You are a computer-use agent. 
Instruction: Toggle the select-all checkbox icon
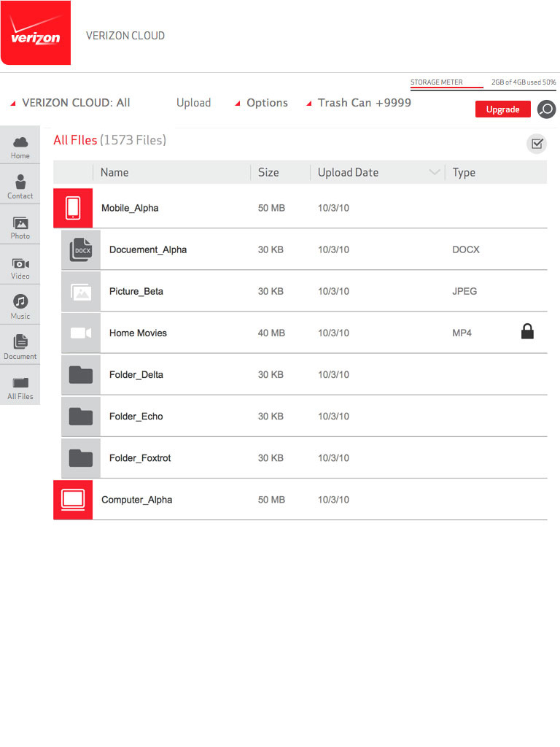[537, 144]
